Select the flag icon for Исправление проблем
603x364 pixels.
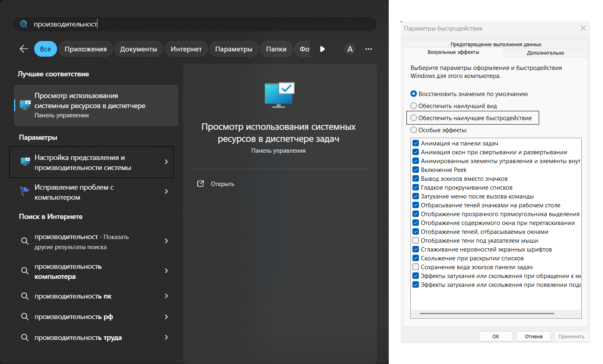coord(25,192)
